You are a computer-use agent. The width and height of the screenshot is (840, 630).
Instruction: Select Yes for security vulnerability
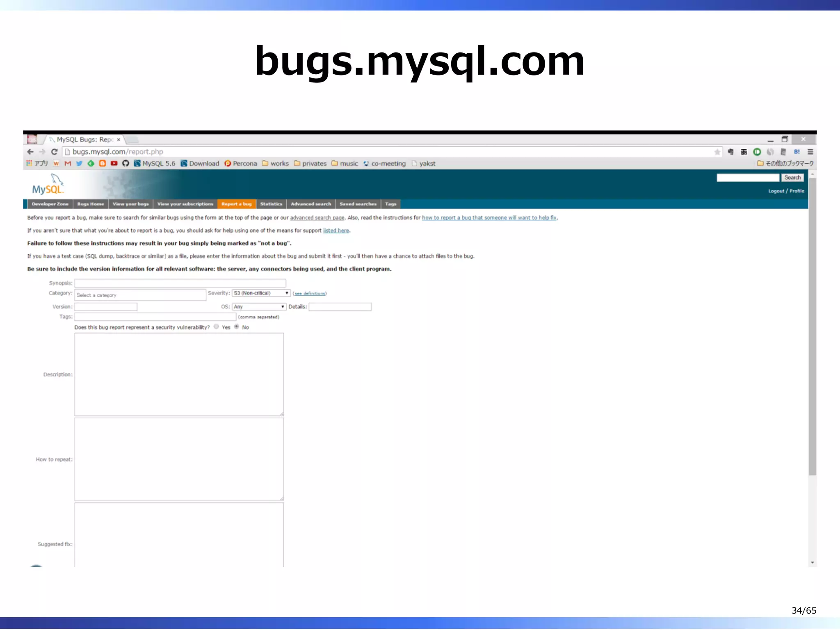216,327
